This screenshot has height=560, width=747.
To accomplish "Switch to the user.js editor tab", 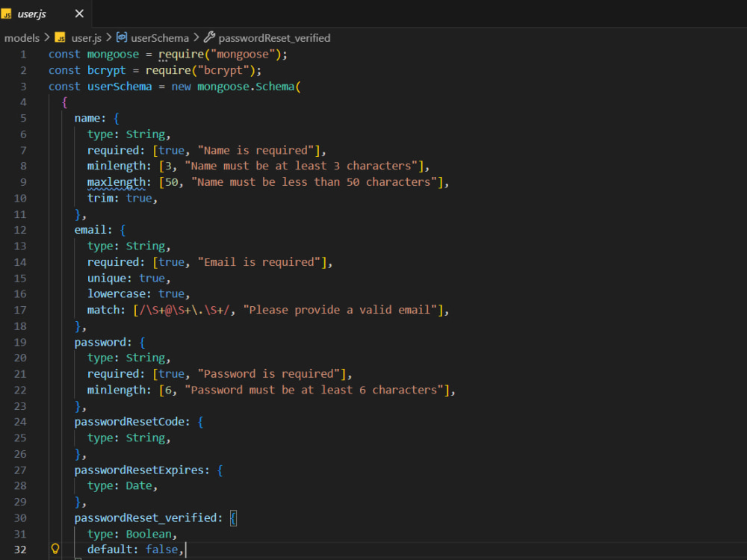I will [x=46, y=13].
